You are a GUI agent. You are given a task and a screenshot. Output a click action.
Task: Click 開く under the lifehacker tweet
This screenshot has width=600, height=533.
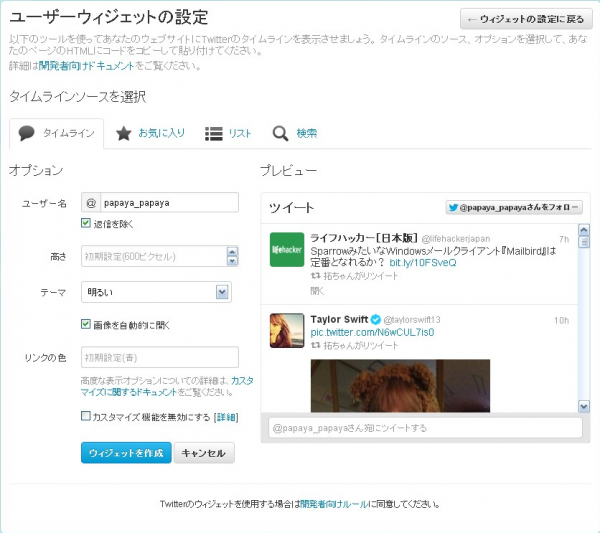click(x=317, y=291)
